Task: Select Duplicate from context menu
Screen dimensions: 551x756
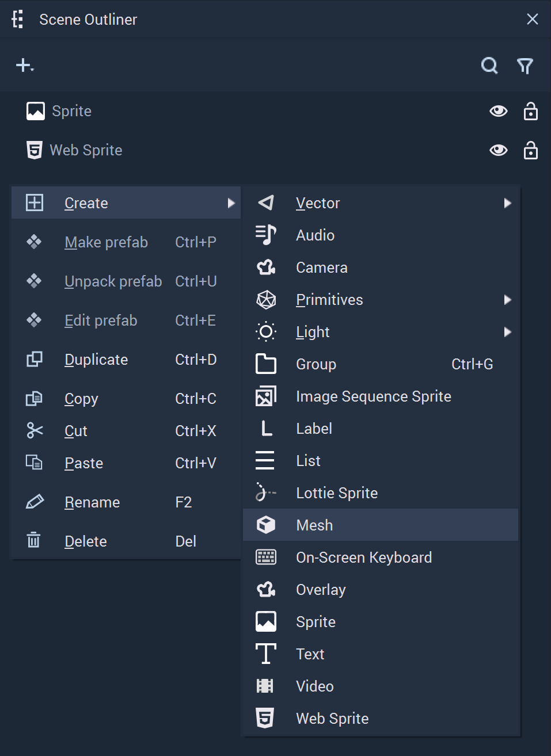Action: [126, 360]
